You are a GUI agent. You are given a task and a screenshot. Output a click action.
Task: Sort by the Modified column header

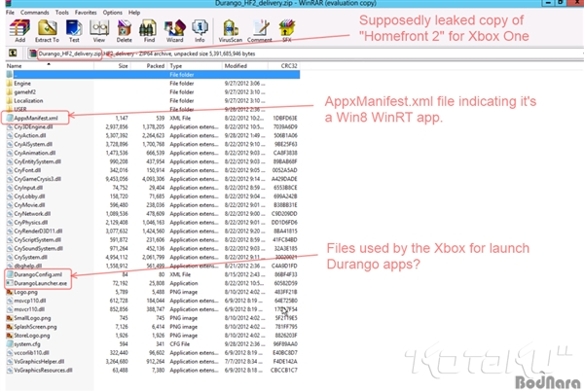click(x=244, y=66)
